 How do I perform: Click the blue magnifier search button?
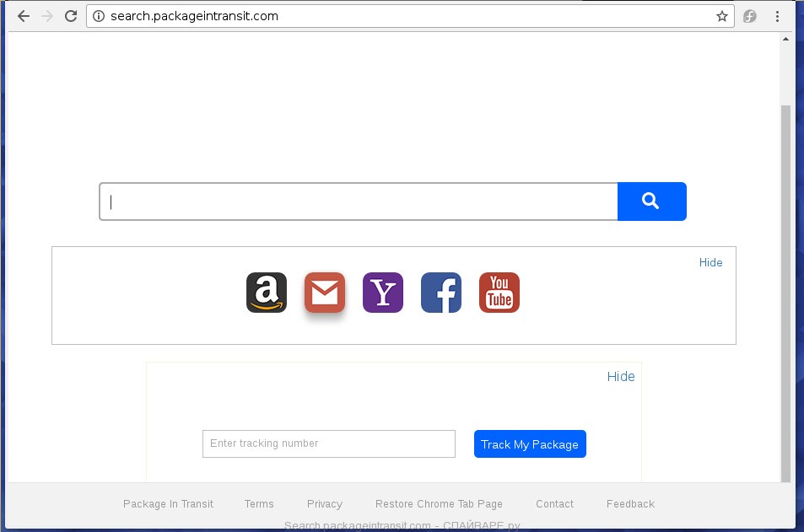coord(651,202)
